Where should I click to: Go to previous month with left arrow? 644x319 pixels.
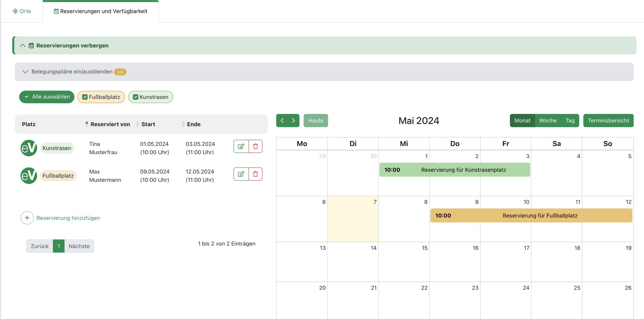click(x=282, y=120)
